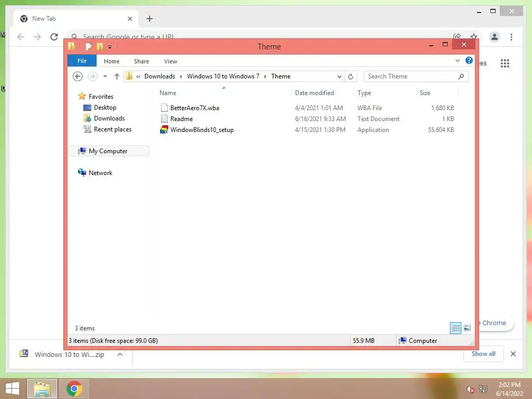Sort files by Name column header
The height and width of the screenshot is (399, 532).
click(168, 93)
